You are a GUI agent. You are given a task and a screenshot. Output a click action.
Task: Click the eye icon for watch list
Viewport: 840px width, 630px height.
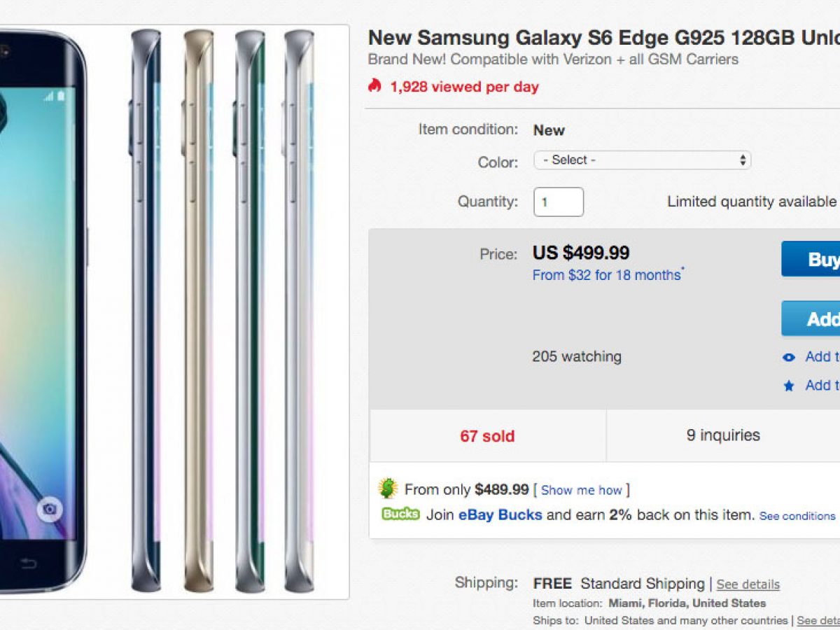[x=789, y=358]
